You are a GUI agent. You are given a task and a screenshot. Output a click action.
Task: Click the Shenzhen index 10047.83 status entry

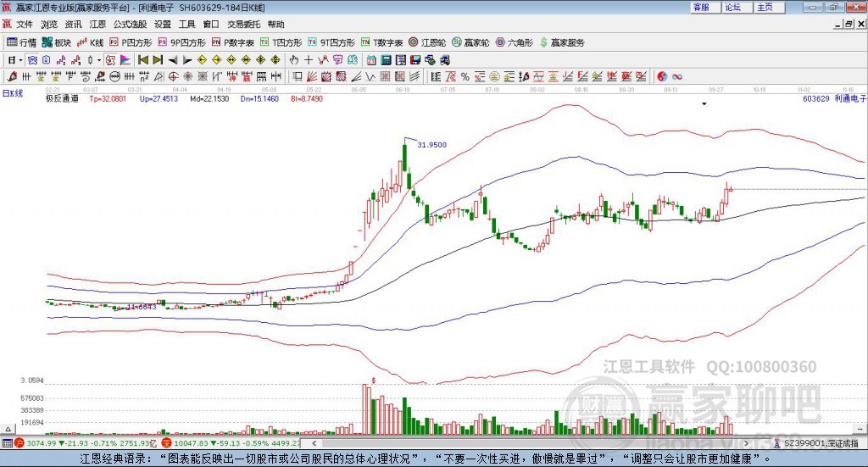point(231,443)
